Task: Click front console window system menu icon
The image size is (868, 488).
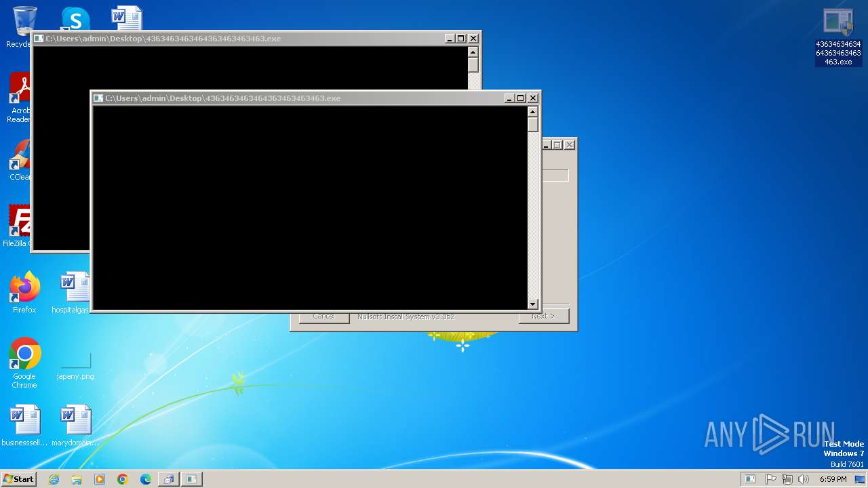Action: point(98,98)
